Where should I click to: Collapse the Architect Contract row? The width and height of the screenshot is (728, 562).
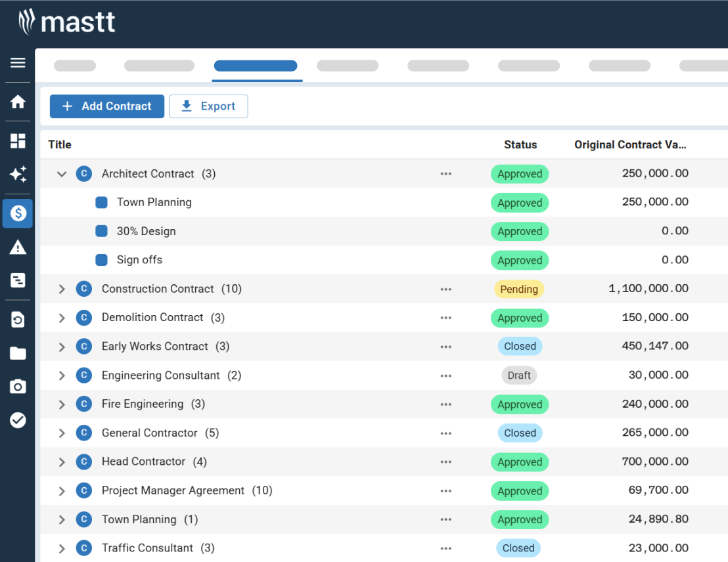pos(61,174)
